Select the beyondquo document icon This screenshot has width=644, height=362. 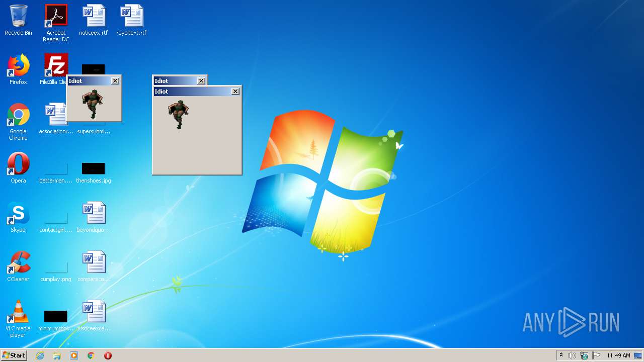click(x=94, y=217)
